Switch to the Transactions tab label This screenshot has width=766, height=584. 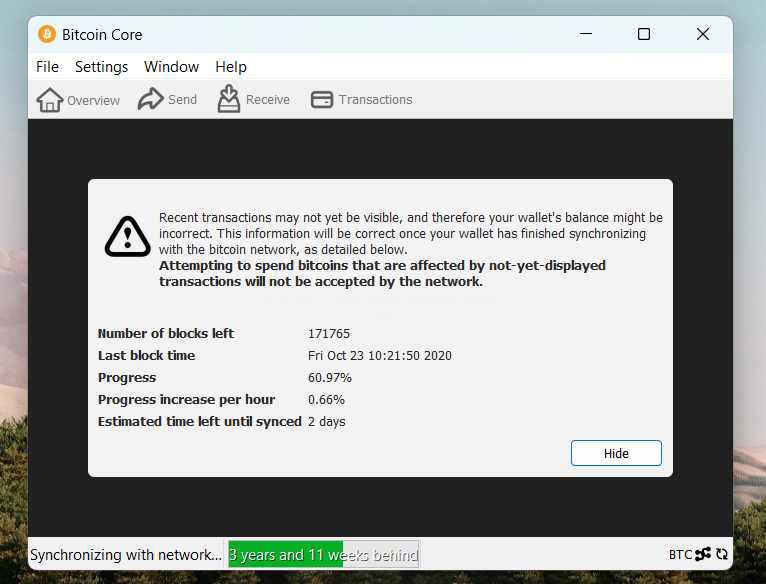pyautogui.click(x=376, y=100)
